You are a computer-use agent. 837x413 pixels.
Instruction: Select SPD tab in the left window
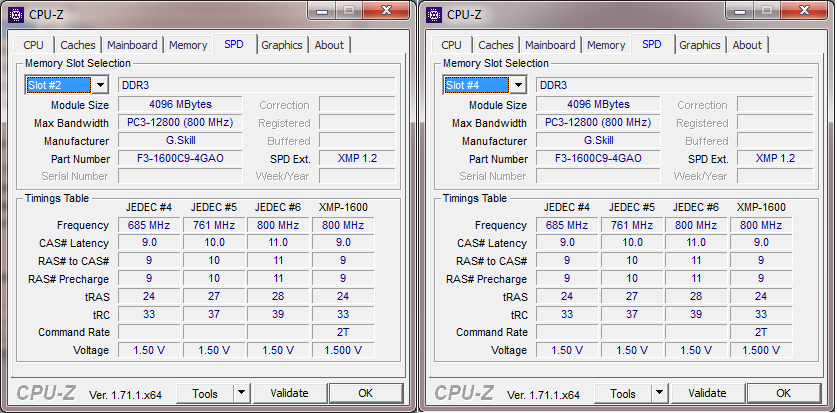(234, 44)
